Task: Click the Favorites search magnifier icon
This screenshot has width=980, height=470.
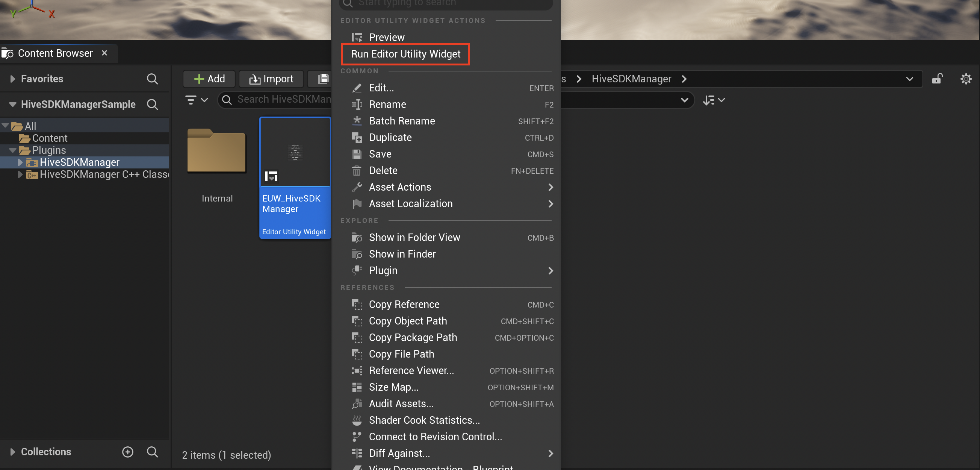Action: [x=152, y=79]
